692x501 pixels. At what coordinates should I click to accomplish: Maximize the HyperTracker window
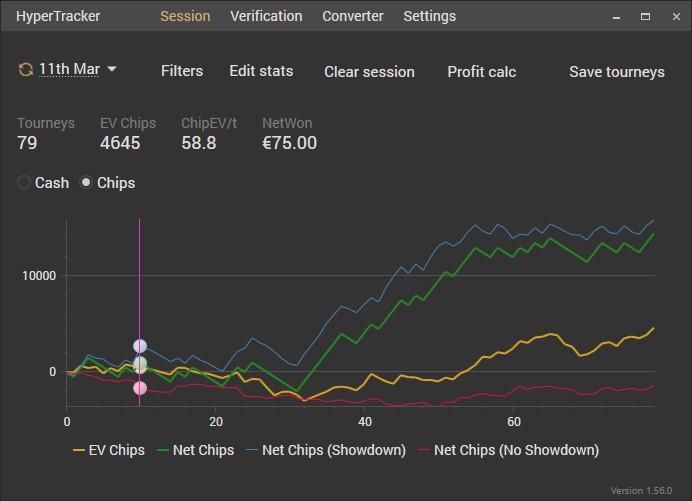click(645, 16)
